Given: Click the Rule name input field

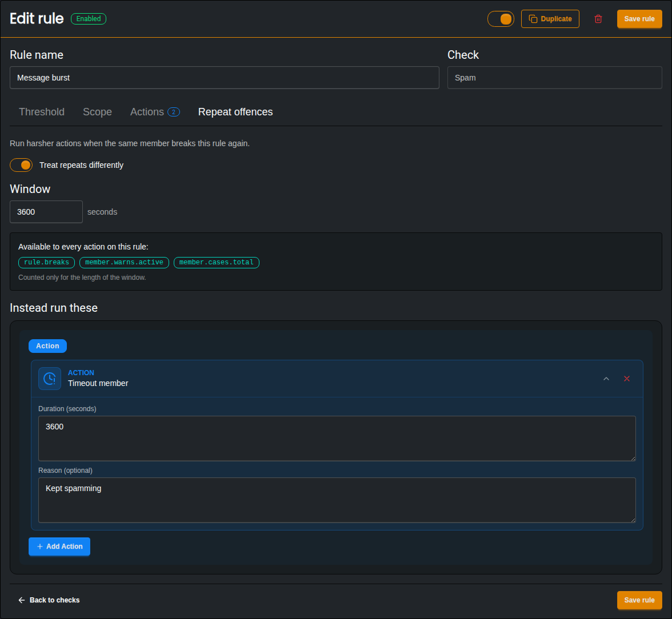Looking at the screenshot, I should pos(224,78).
